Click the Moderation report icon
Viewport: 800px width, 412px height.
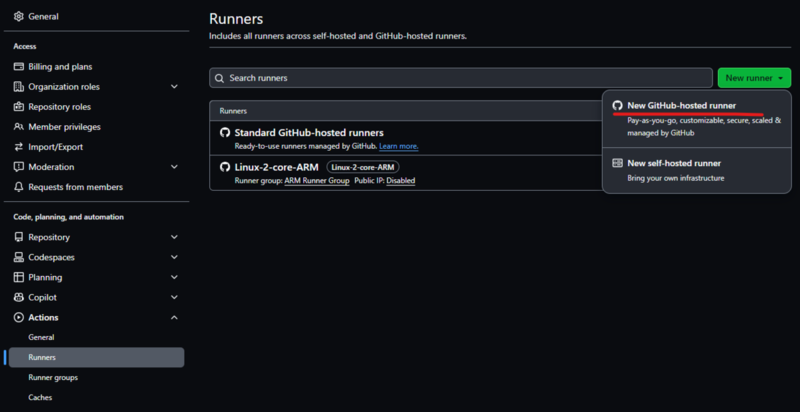click(19, 167)
